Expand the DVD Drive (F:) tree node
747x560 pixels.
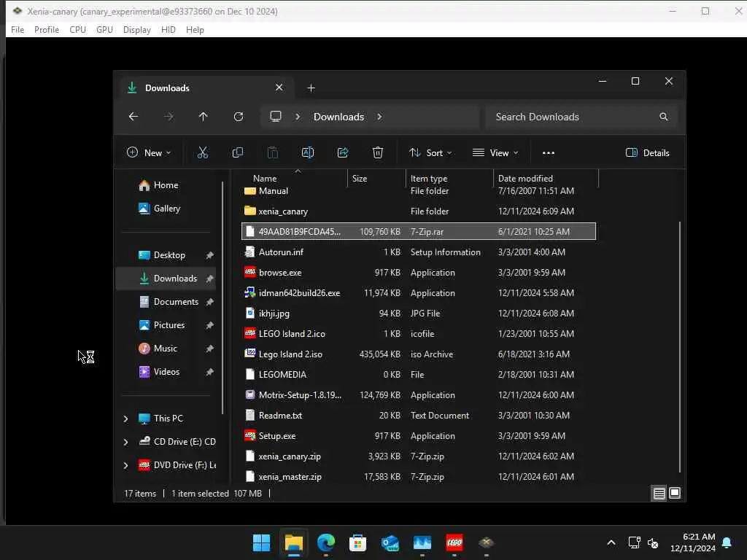point(125,465)
